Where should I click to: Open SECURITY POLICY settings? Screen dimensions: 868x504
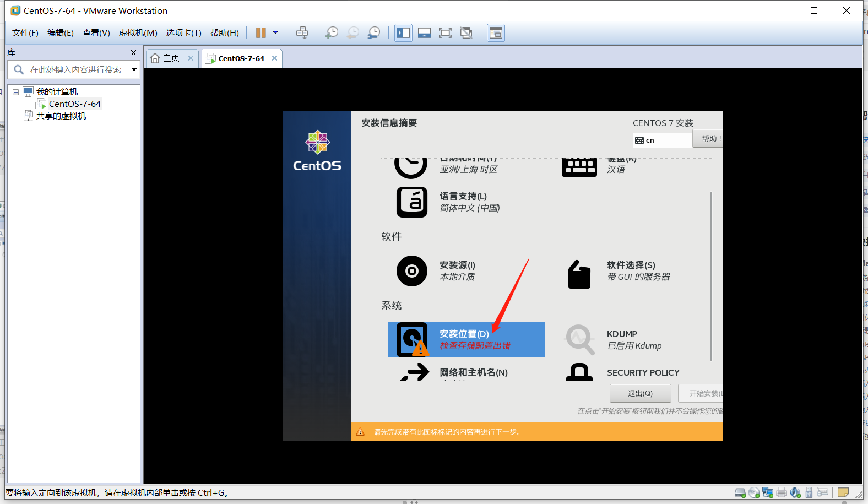tap(643, 373)
